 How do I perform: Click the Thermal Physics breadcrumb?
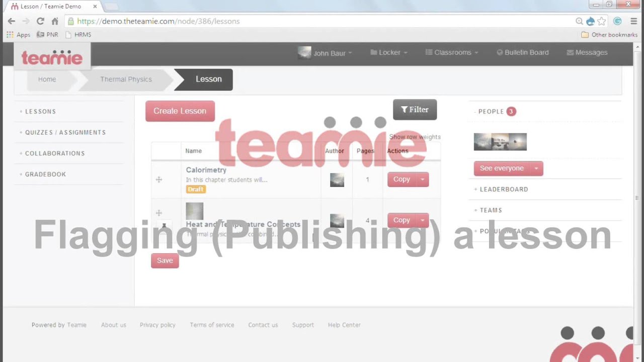(x=126, y=79)
